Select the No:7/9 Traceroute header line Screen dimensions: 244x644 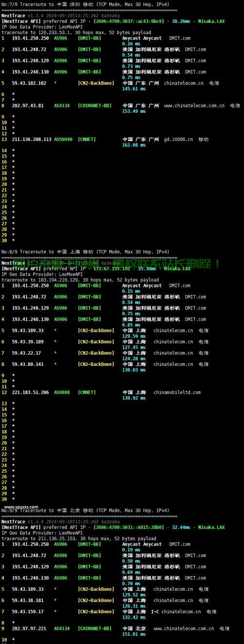[85, 4]
